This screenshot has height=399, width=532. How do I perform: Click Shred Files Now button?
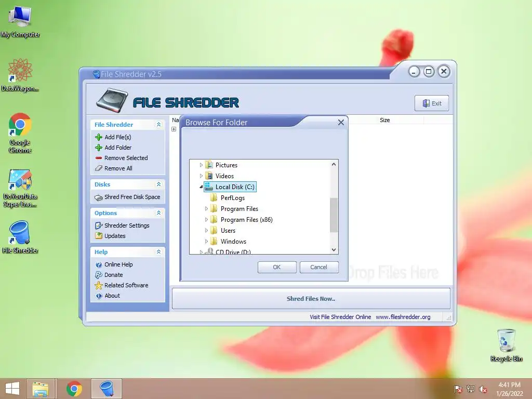pyautogui.click(x=311, y=299)
